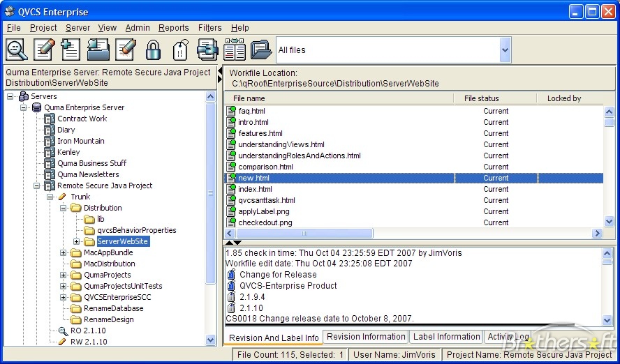Viewport: 620px width, 364px height.
Task: Expand the ServerWebSite folder node
Action: [76, 241]
